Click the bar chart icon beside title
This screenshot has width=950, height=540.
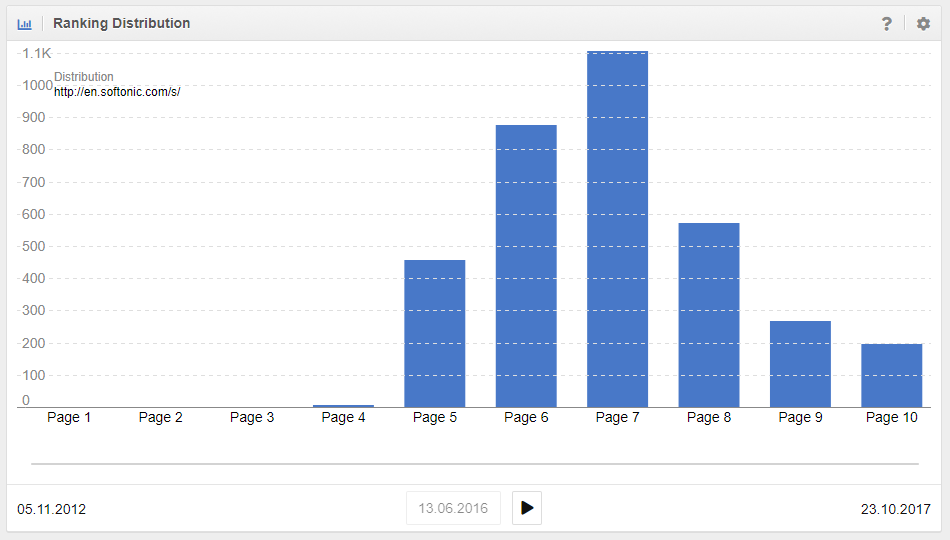tap(25, 24)
